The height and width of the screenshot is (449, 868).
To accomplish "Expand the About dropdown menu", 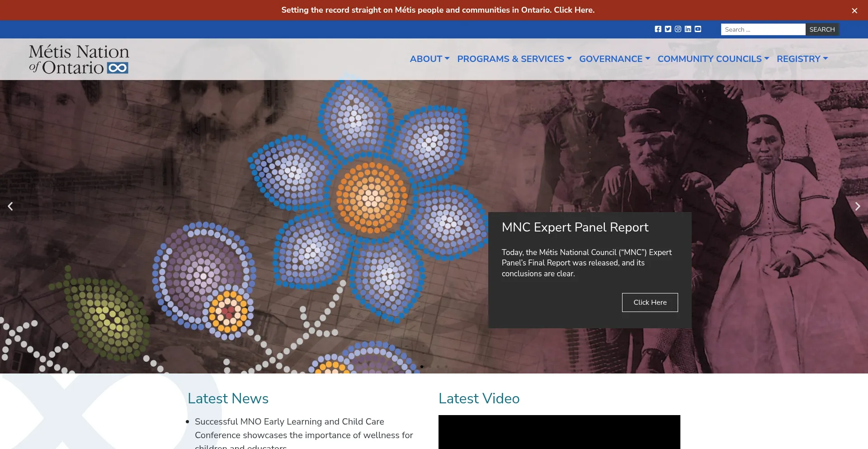I will coord(429,59).
